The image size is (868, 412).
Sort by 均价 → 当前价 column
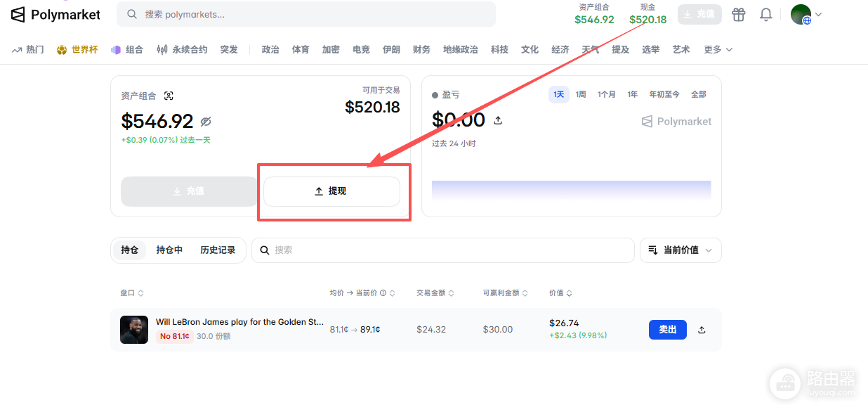coord(362,293)
